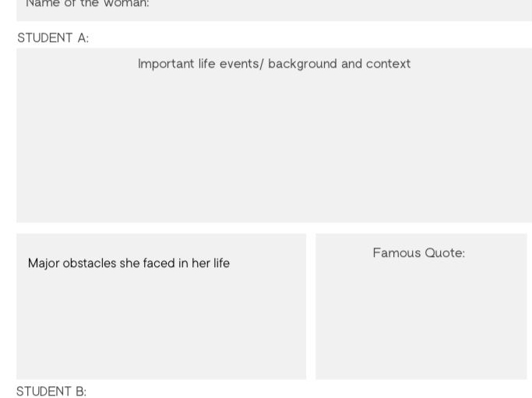Click the 'Name of the woman:' field
The height and width of the screenshot is (398, 532).
click(274, 10)
